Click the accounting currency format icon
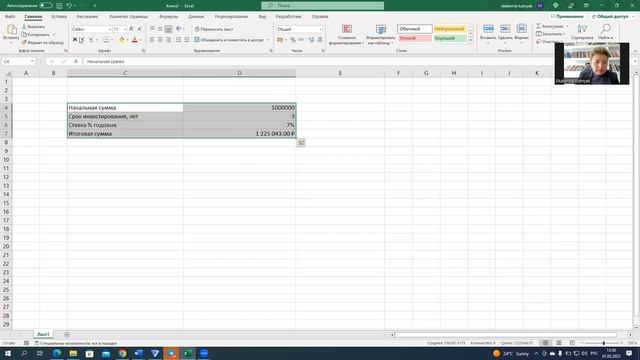 pyautogui.click(x=280, y=40)
